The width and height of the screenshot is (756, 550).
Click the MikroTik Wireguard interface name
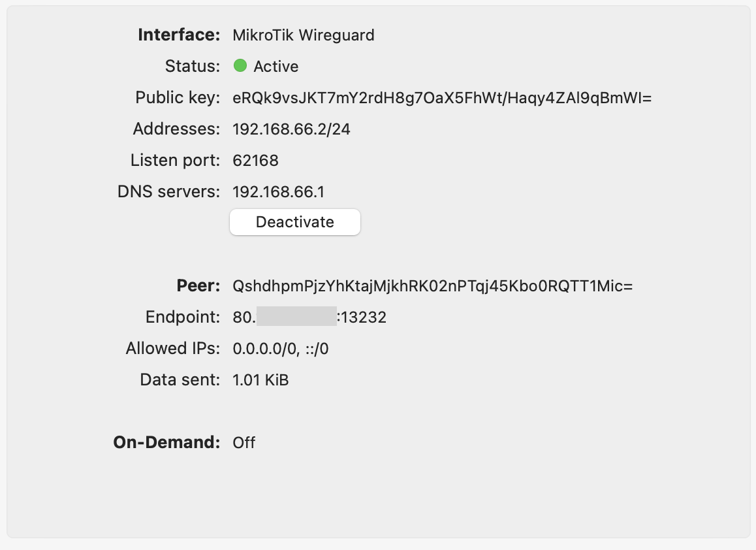[304, 35]
